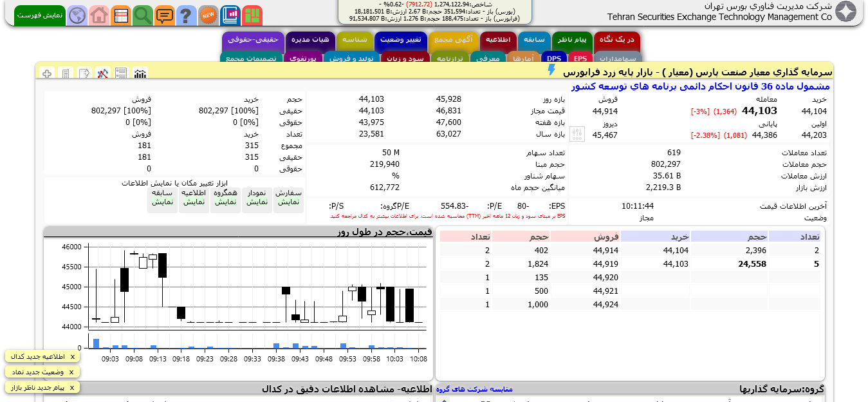
Task: Select the شناسه tab
Action: 355,40
